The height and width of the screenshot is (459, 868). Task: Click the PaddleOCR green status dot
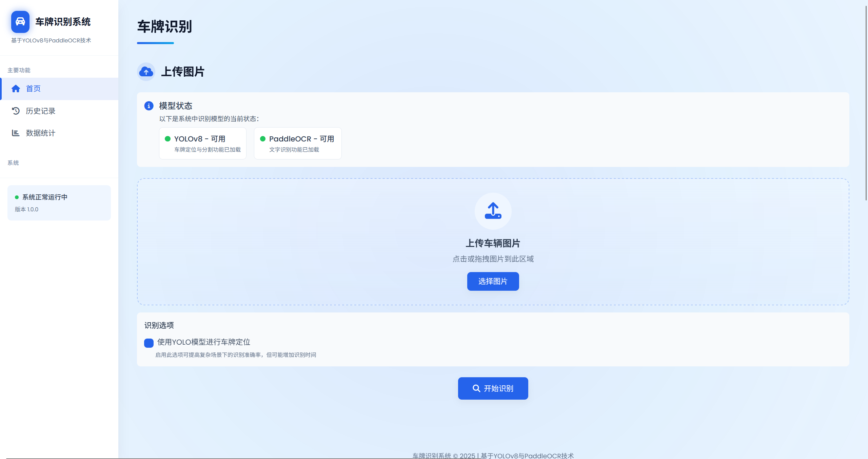coord(262,139)
